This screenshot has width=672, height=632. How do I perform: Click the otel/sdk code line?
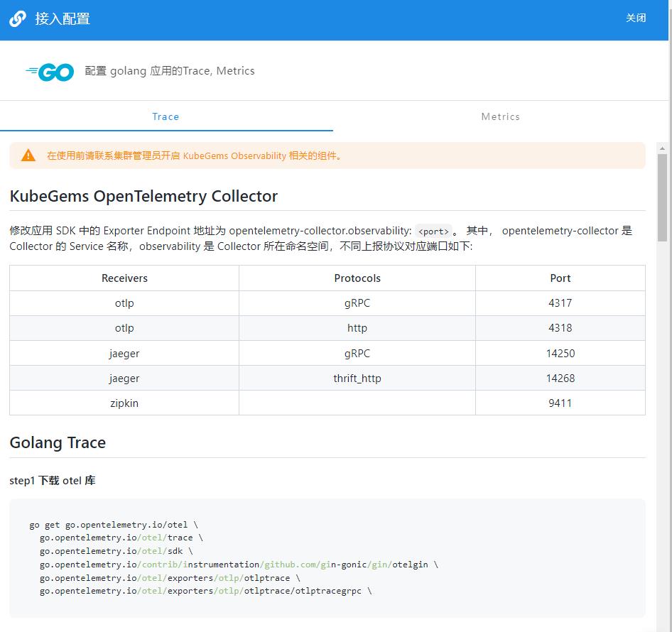(x=116, y=551)
